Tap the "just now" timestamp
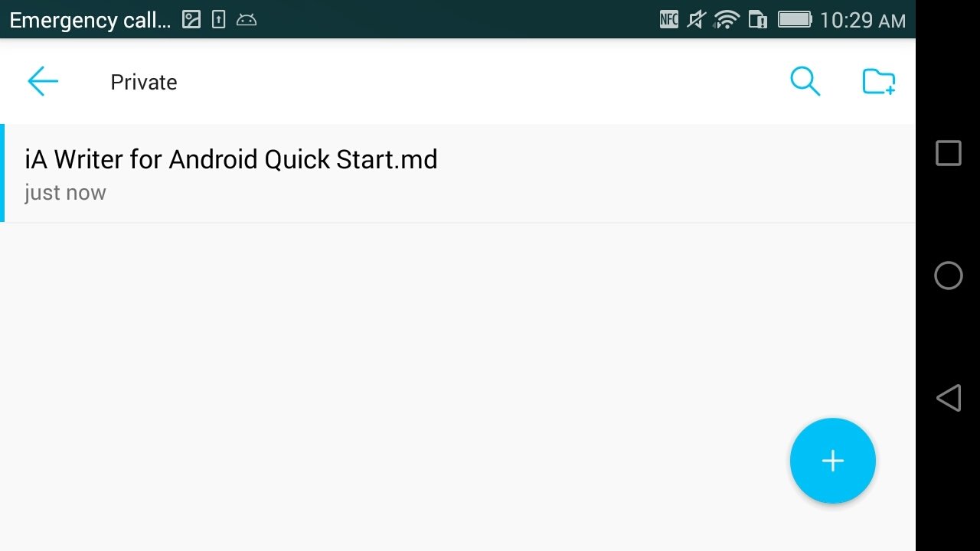980x551 pixels. click(65, 193)
